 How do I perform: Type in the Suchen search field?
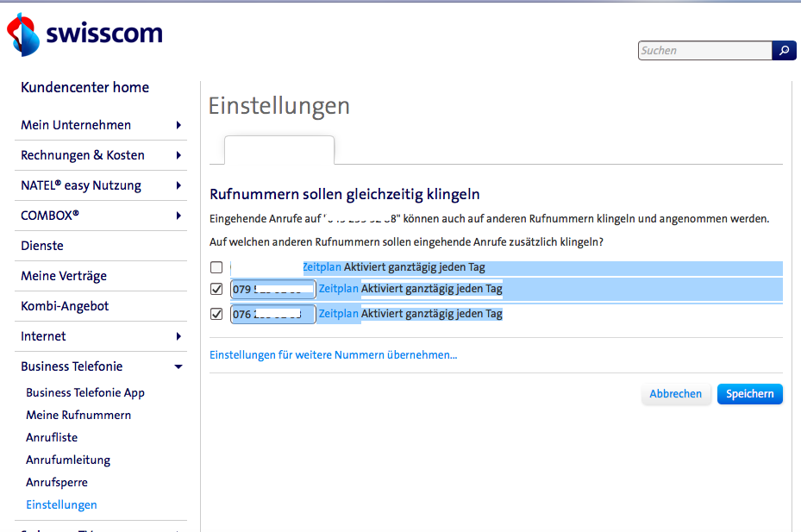click(x=704, y=51)
